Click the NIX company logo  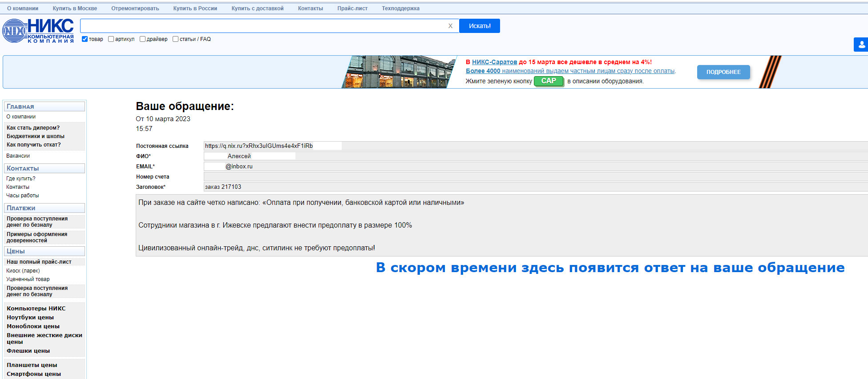38,31
